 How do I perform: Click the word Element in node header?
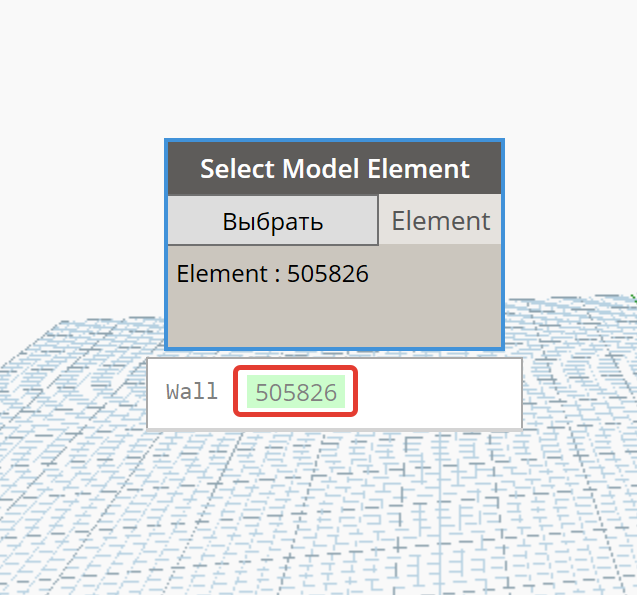[x=418, y=168]
